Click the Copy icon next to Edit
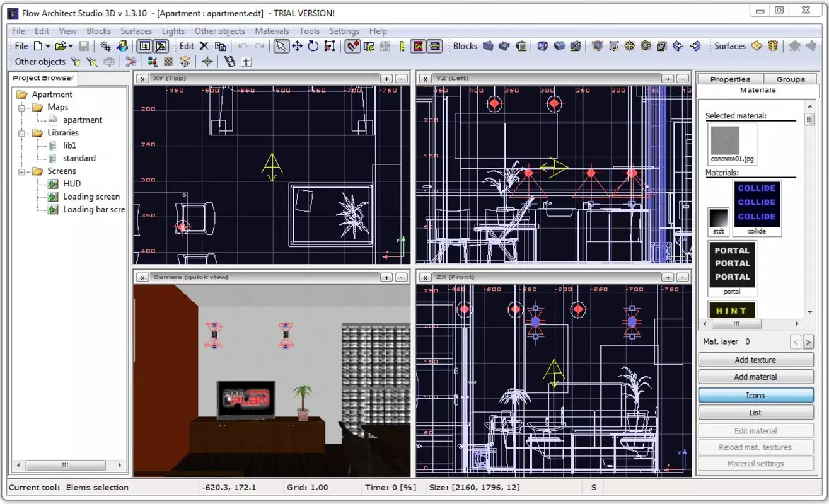The width and height of the screenshot is (829, 504). 220,46
